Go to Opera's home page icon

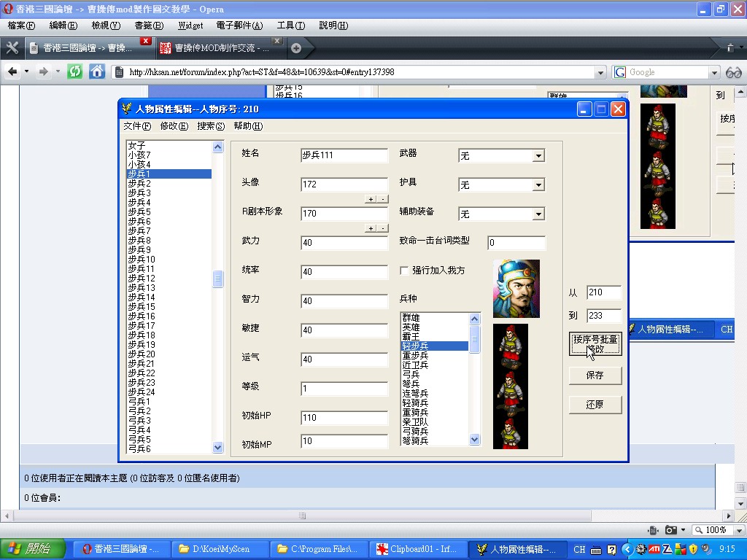(96, 71)
